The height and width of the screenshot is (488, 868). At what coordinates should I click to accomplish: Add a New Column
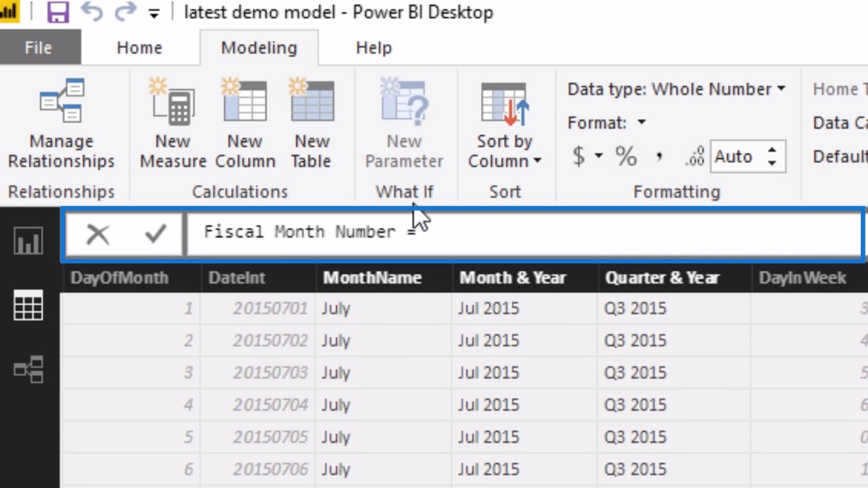click(x=245, y=123)
